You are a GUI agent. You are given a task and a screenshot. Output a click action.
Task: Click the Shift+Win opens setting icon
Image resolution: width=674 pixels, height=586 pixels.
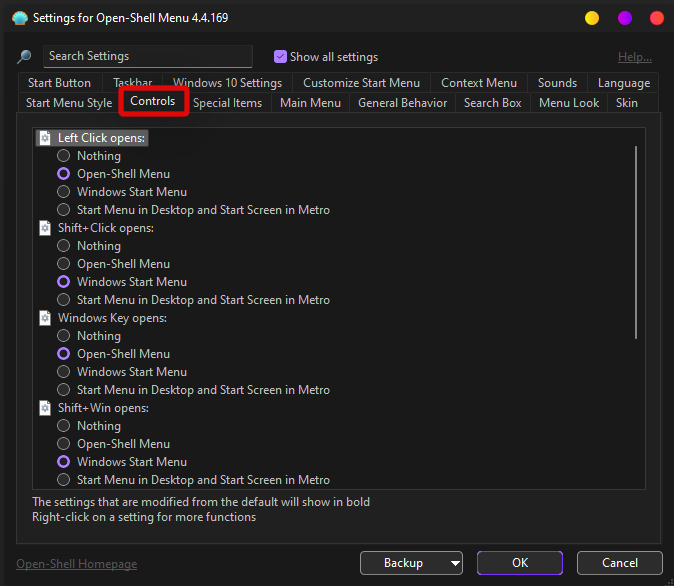pyautogui.click(x=45, y=408)
